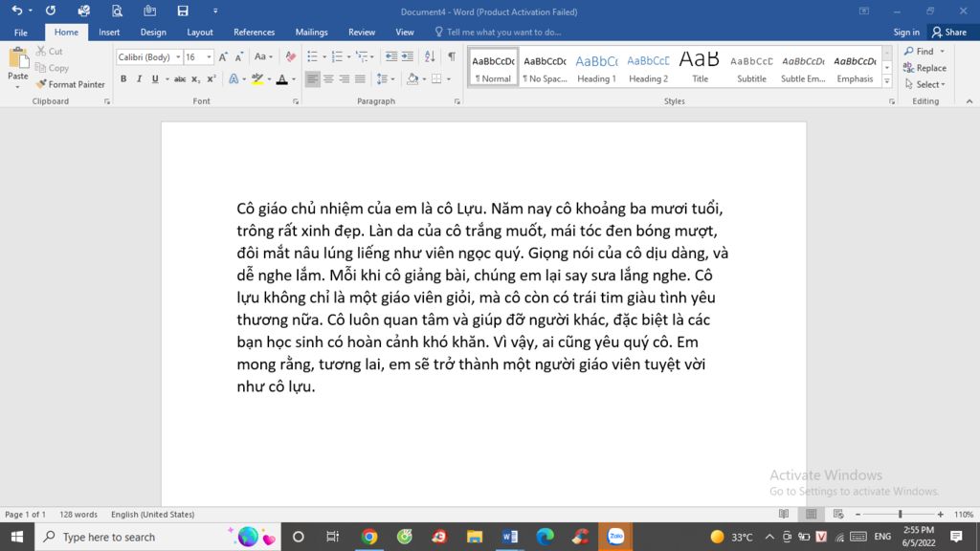Open the font size dropdown
Screen dimensions: 980x551
tap(209, 56)
